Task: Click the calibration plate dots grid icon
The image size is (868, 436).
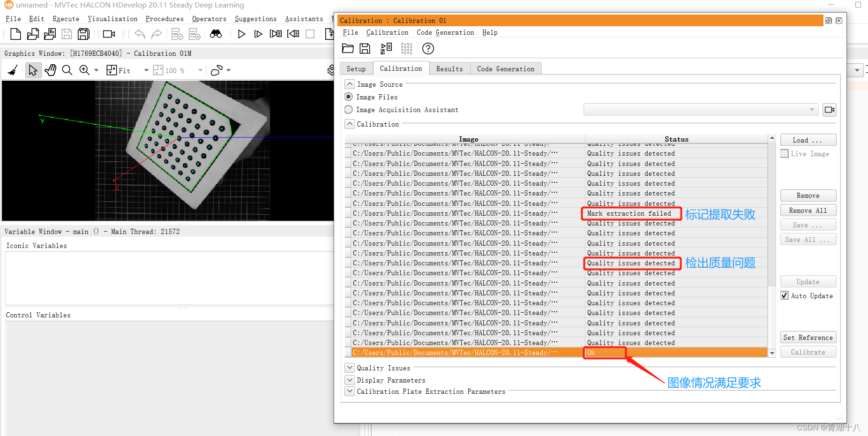Action: click(x=406, y=48)
